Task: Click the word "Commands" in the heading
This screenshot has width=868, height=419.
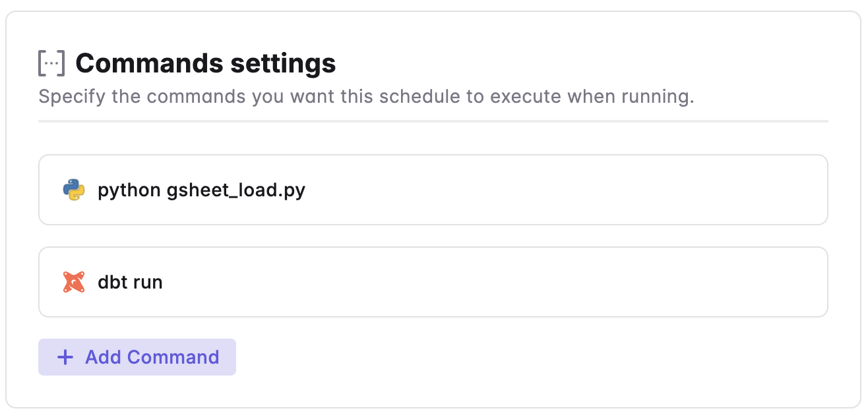Action: pos(149,63)
